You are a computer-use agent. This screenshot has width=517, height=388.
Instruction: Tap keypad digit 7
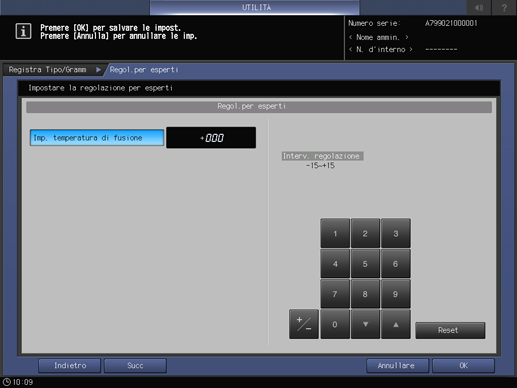(335, 294)
